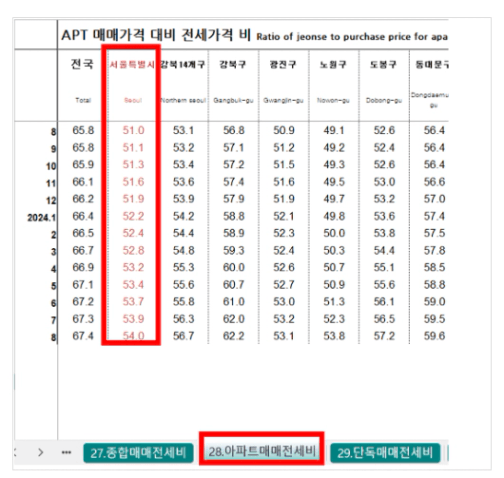Select the row label 12
504x478 pixels.
[51, 201]
